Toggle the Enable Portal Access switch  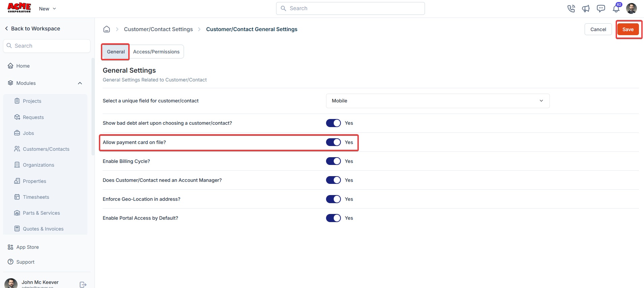tap(333, 218)
